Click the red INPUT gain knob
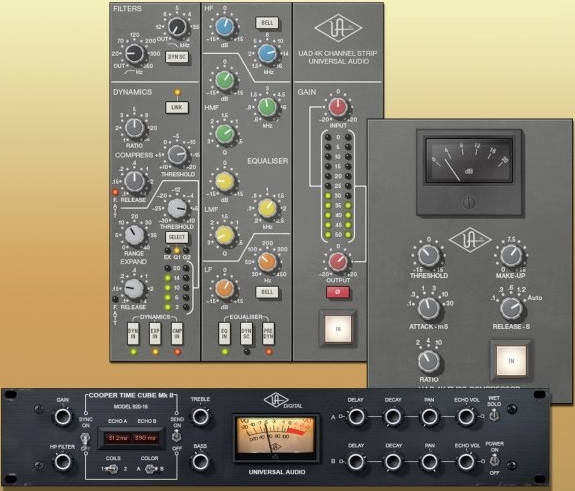Viewport: 575px width, 491px height. coord(338,107)
